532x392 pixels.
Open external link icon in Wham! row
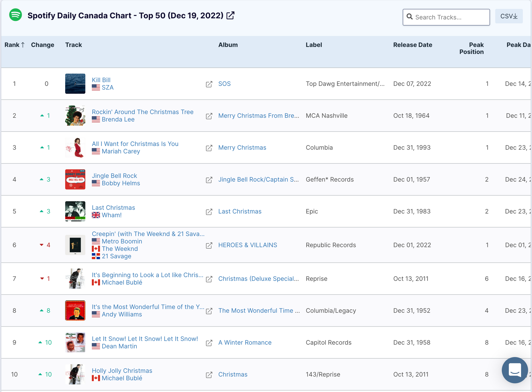click(x=209, y=212)
